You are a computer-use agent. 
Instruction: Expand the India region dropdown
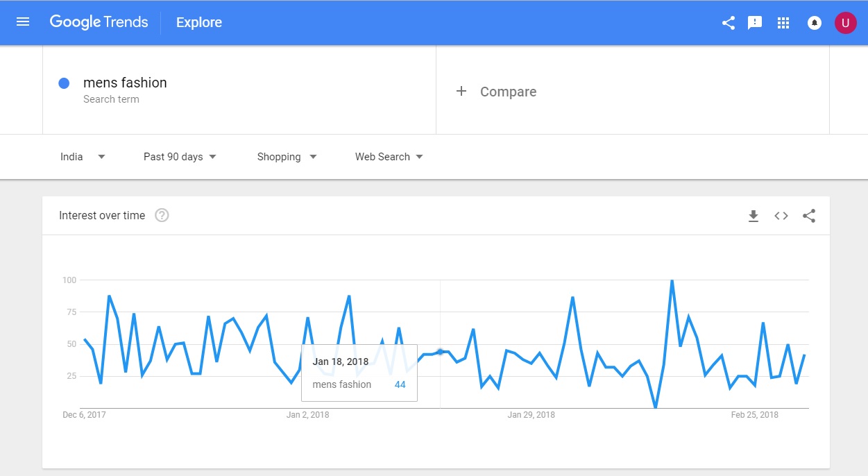(83, 157)
